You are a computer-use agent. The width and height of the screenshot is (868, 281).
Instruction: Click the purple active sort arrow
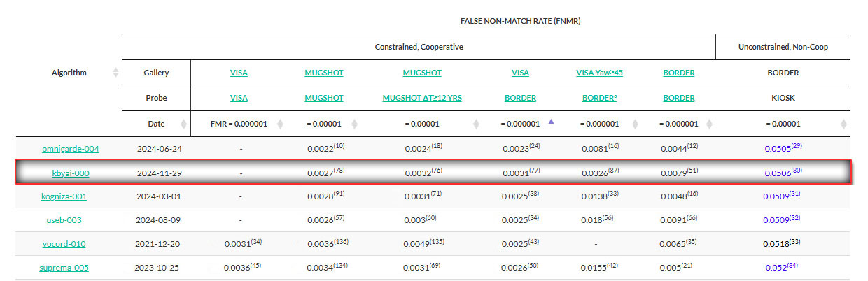(552, 122)
